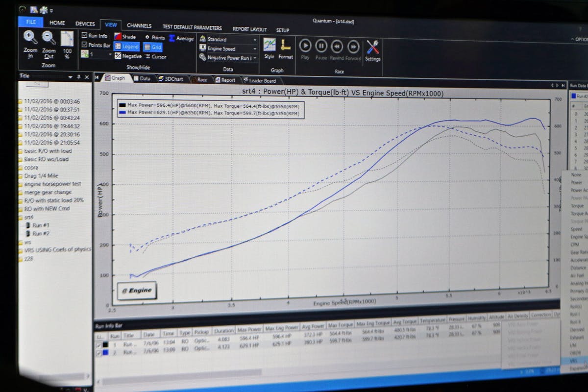Open the Engine Speed axis dropdown
The width and height of the screenshot is (588, 392).
255,49
